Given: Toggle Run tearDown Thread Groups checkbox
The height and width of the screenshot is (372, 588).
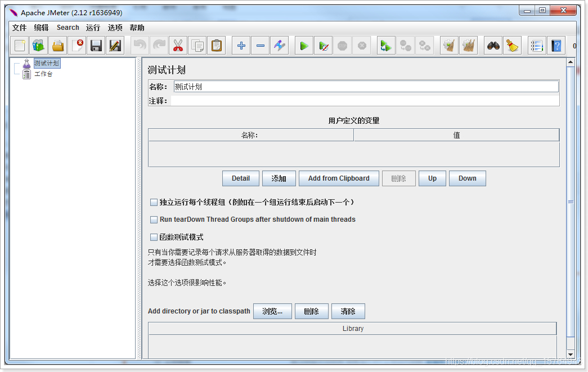Looking at the screenshot, I should click(x=154, y=219).
